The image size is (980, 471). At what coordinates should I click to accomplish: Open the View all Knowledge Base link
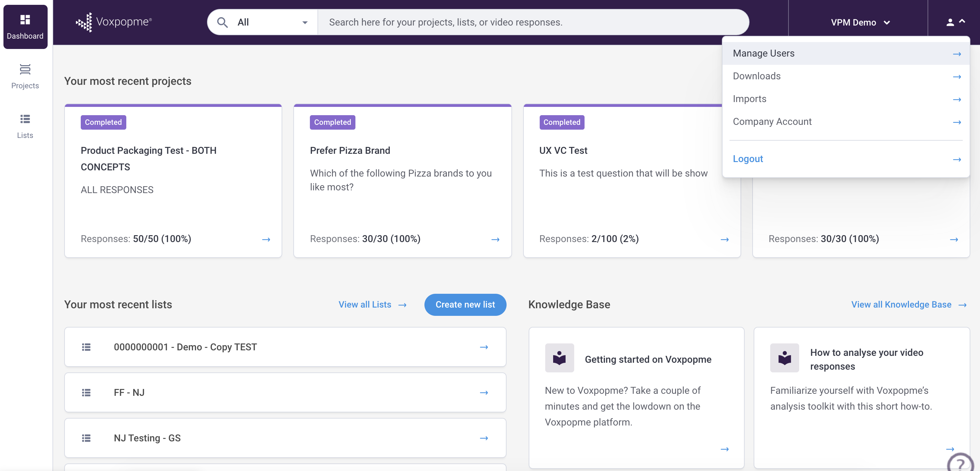coord(909,304)
